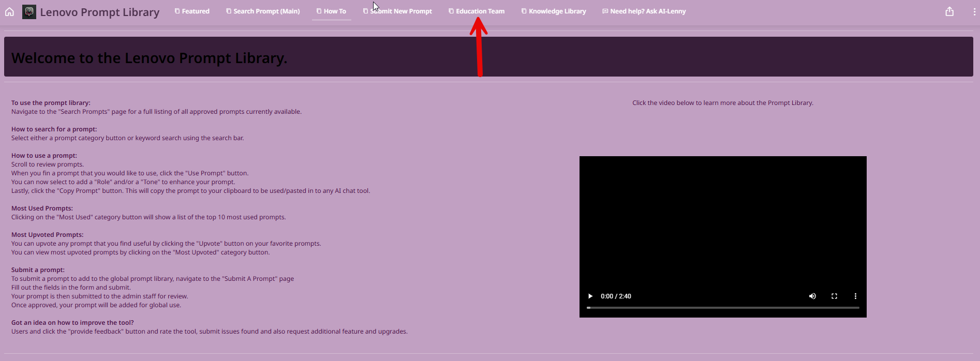Go to the Featured tab
The image size is (980, 361).
tap(192, 11)
